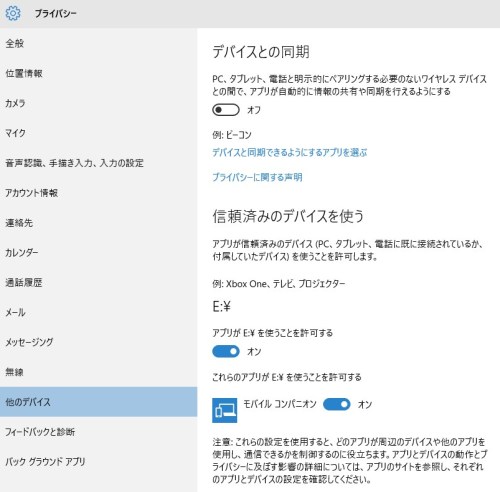Open メッセージング settings
This screenshot has width=500, height=492.
[x=98, y=342]
